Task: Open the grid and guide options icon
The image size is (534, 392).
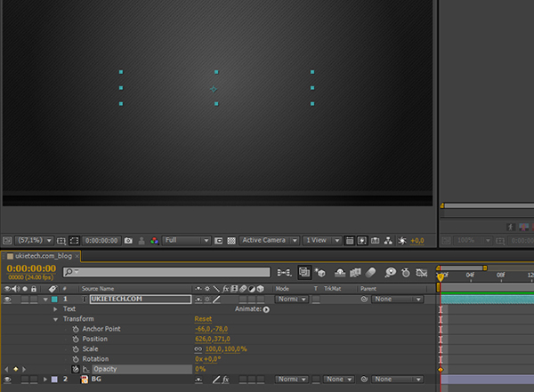Action: [x=61, y=241]
